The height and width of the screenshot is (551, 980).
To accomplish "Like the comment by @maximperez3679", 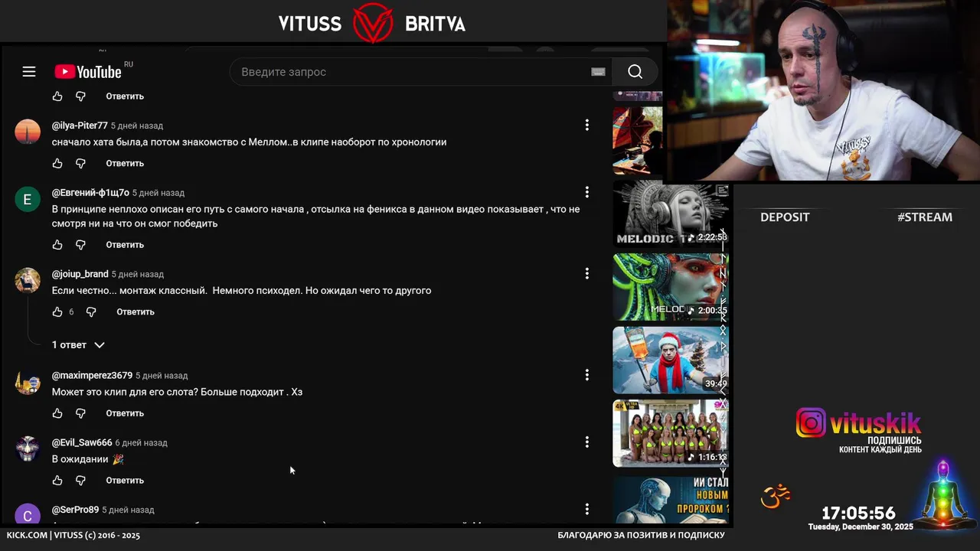I will click(57, 413).
